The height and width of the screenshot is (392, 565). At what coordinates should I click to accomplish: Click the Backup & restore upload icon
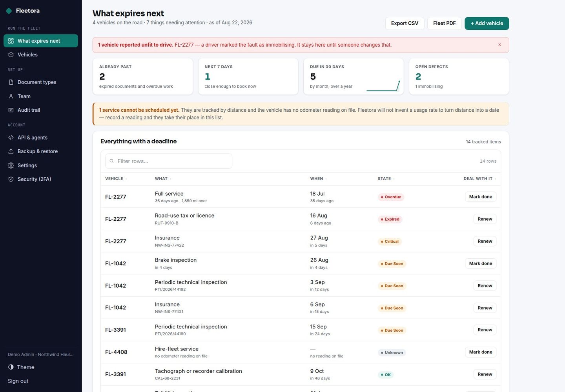pyautogui.click(x=11, y=151)
